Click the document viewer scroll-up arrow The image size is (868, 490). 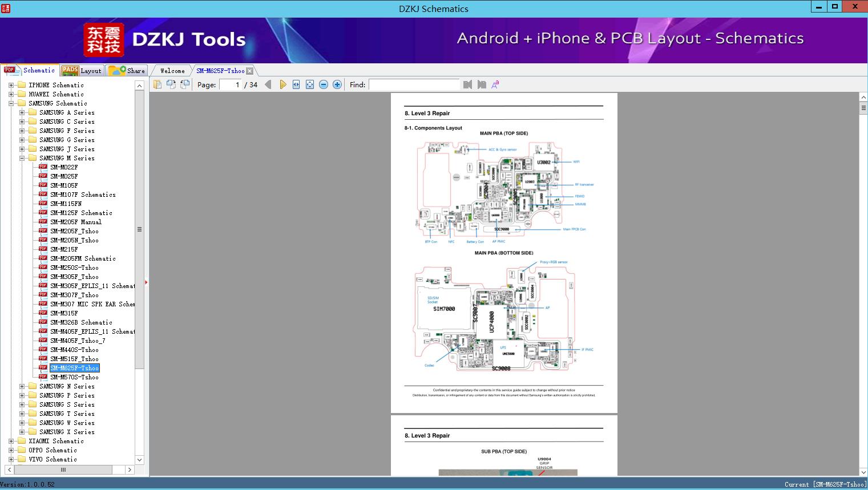click(863, 98)
